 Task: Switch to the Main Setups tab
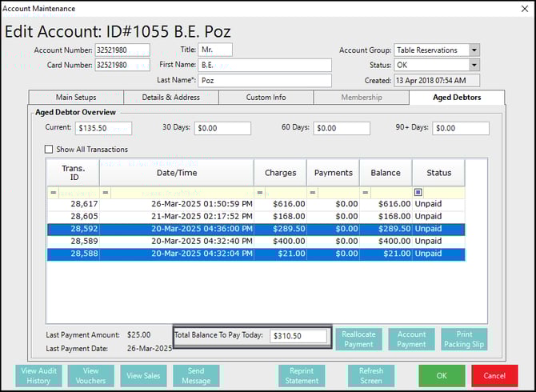click(76, 98)
